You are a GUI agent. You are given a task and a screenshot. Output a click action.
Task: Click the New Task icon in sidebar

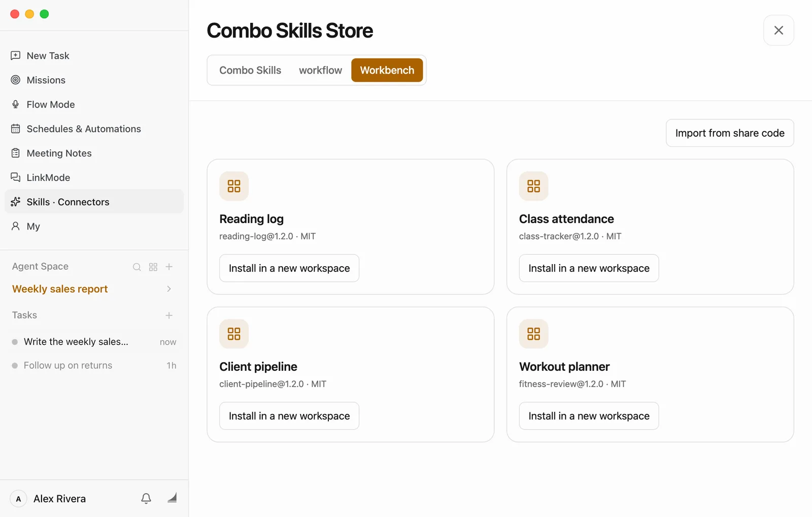16,55
